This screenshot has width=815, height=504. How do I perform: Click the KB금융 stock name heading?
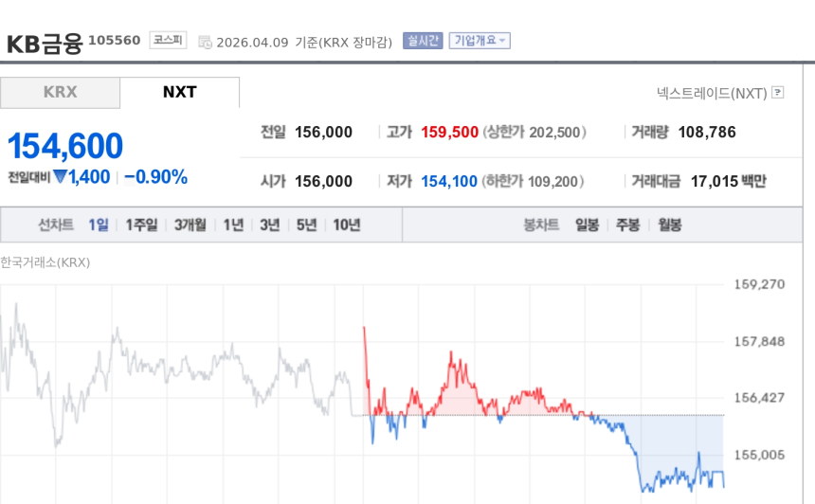tap(45, 43)
